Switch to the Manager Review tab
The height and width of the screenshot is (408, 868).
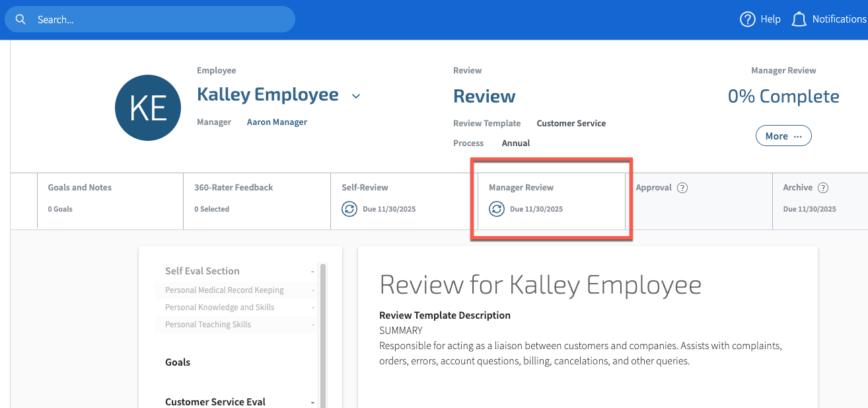tap(552, 201)
